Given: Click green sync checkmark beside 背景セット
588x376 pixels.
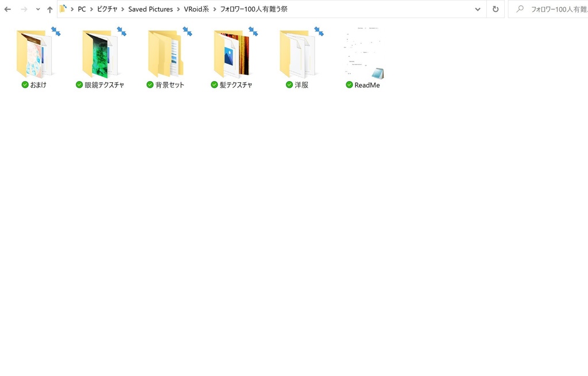Looking at the screenshot, I should click(150, 85).
